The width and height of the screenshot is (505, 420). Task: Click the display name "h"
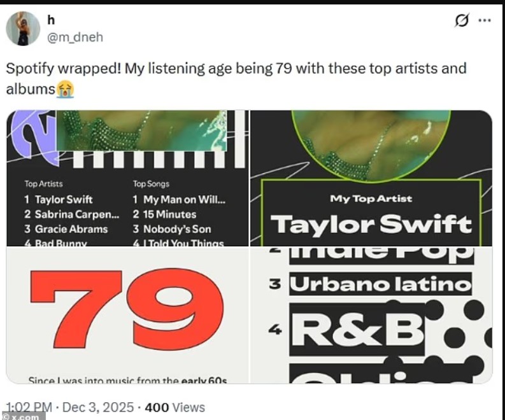(52, 21)
